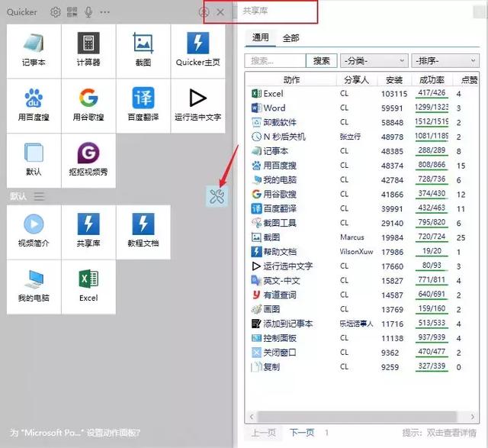
Task: Go to 下一页 next page
Action: pos(302,433)
